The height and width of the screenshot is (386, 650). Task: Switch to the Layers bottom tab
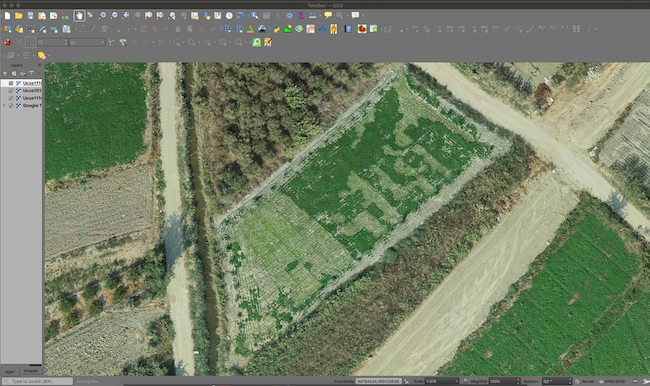point(10,371)
